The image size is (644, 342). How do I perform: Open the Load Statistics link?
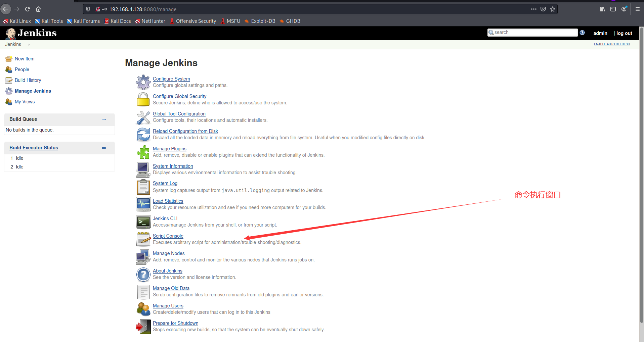pyautogui.click(x=168, y=201)
